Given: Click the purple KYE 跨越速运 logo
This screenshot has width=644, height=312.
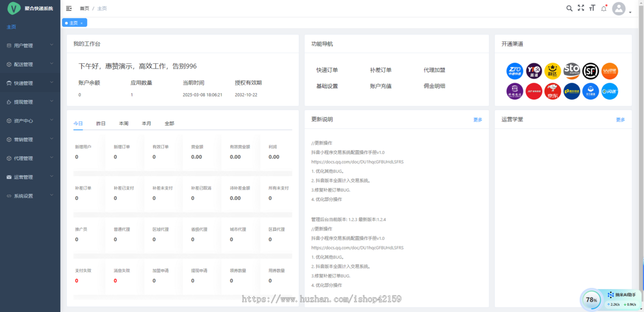Looking at the screenshot, I should point(515,91).
